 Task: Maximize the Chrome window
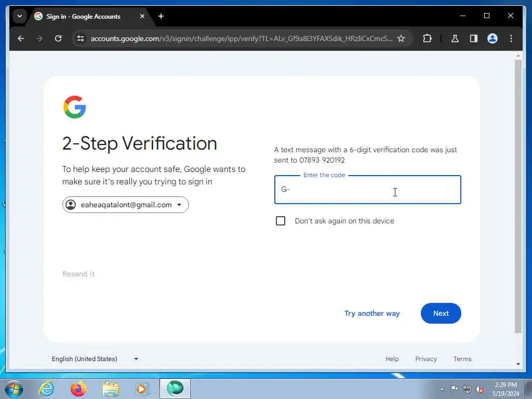[x=487, y=16]
